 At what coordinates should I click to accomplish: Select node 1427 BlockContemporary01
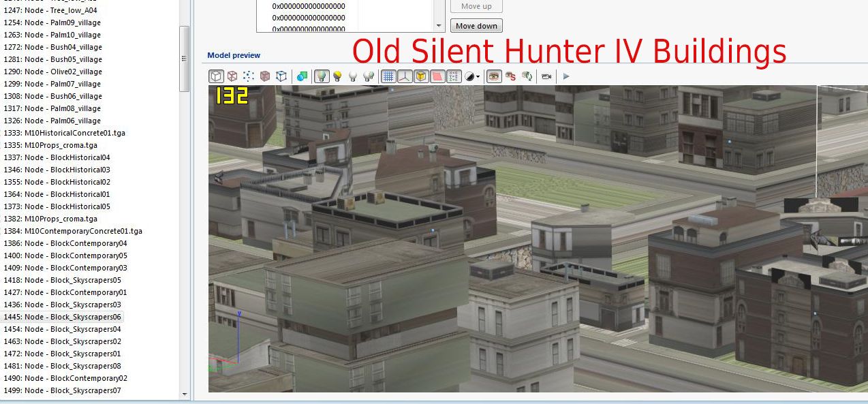tap(65, 292)
